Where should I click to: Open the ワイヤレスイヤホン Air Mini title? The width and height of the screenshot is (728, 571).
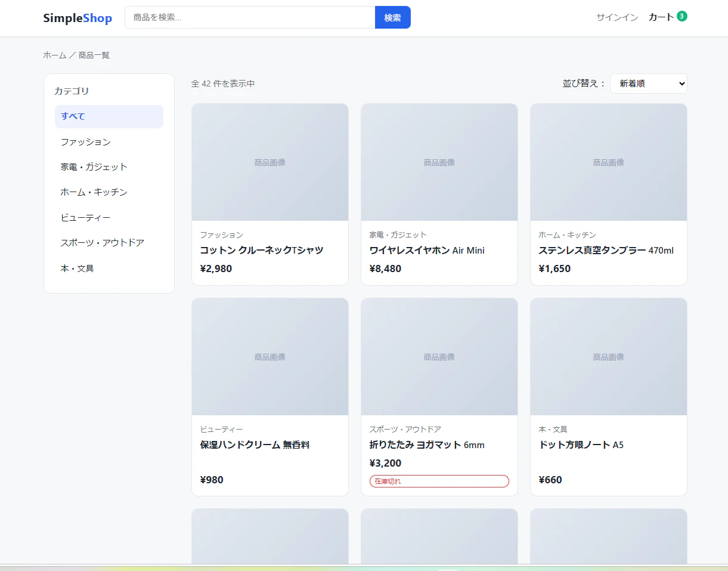(x=427, y=251)
